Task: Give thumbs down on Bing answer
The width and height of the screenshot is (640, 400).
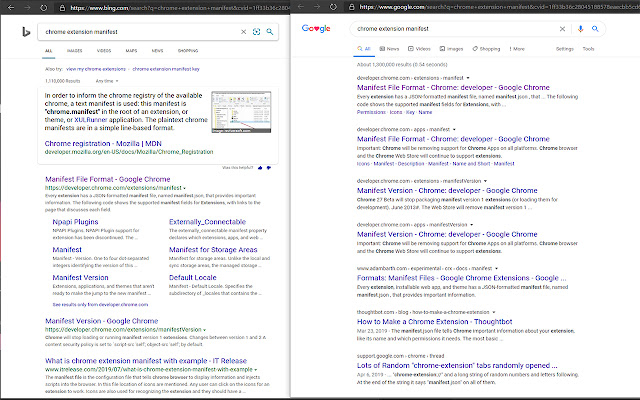Action: (269, 168)
